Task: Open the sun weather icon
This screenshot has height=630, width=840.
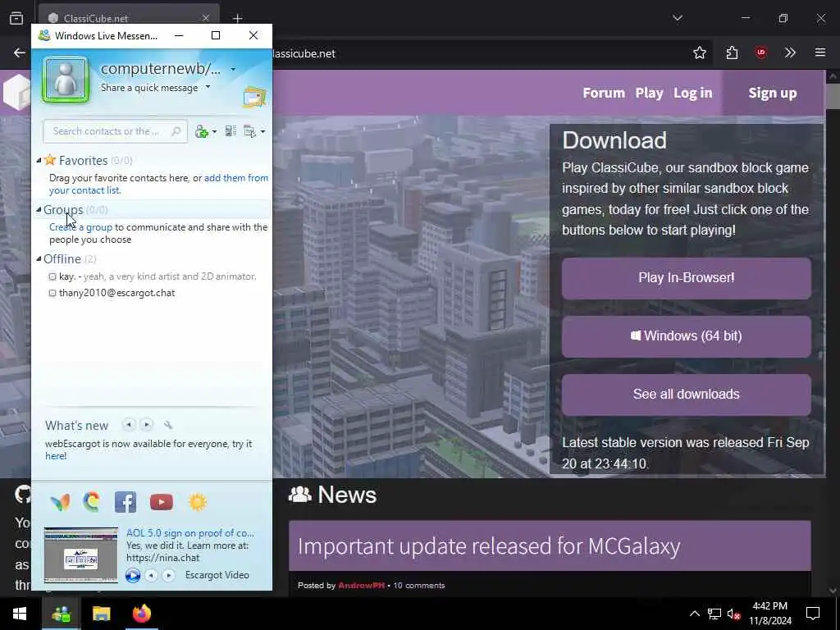Action: (198, 502)
